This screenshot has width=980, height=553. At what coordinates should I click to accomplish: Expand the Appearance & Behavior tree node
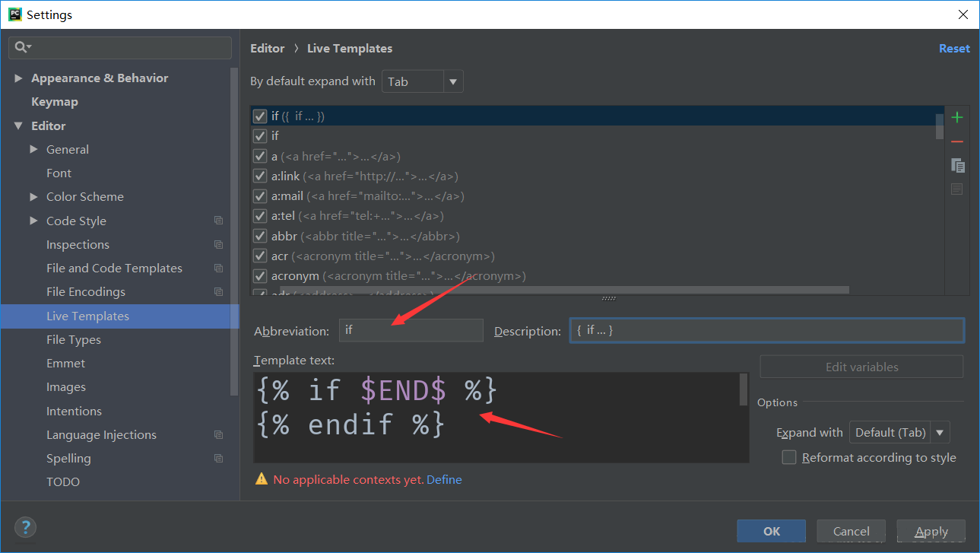click(x=18, y=78)
